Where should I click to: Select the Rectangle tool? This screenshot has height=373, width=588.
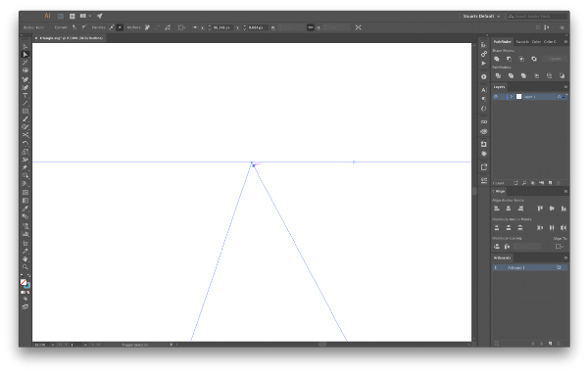pos(25,112)
